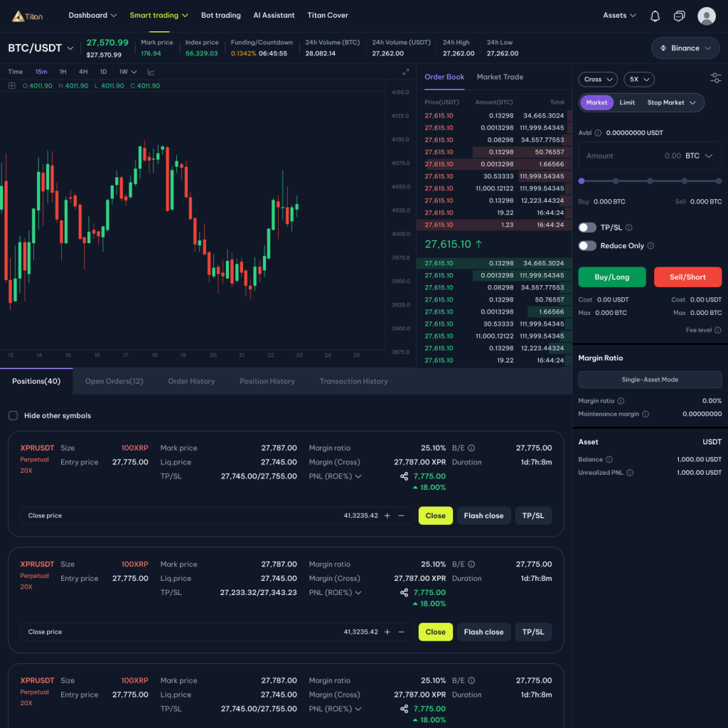This screenshot has height=728, width=728.
Task: Open the Cross margin mode dropdown
Action: (x=598, y=80)
